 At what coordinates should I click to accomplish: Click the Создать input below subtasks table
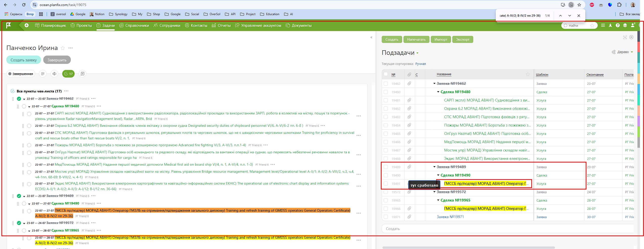[508, 229]
